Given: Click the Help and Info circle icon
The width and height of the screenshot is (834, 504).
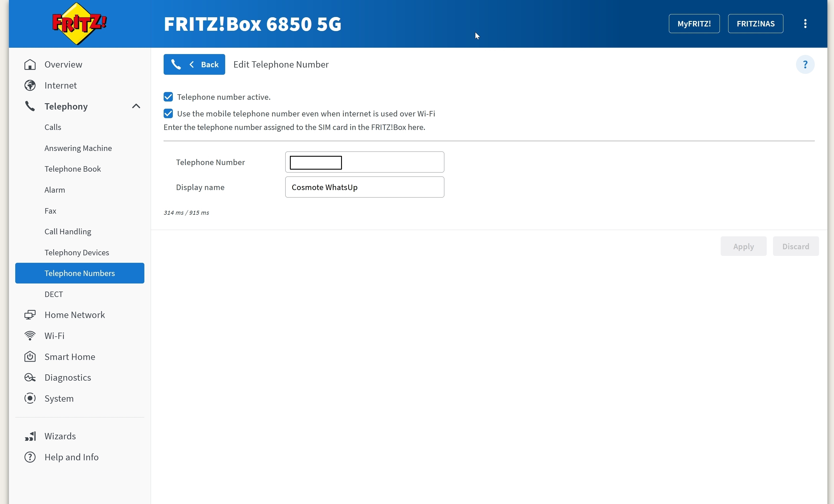Looking at the screenshot, I should click(30, 457).
